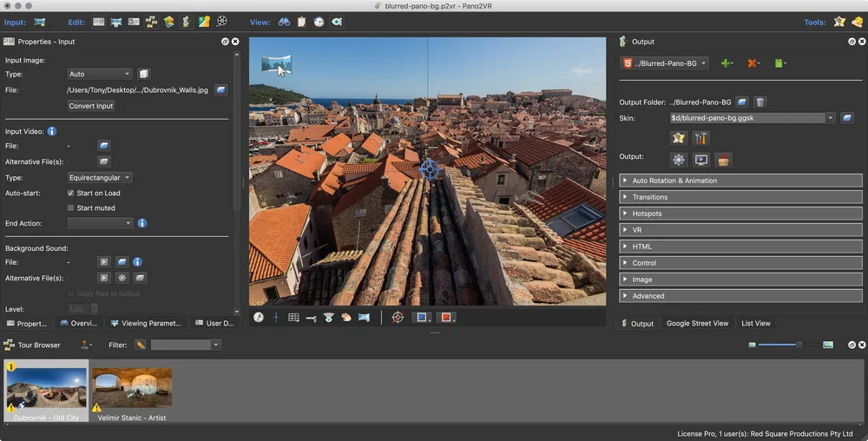Open the Equirectangular video type dropdown
The height and width of the screenshot is (441, 868).
coord(100,177)
